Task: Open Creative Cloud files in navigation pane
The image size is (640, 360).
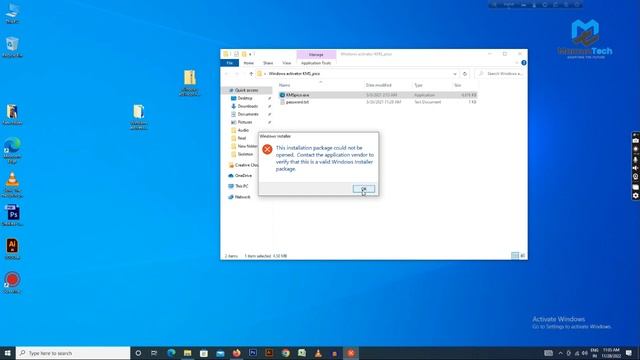Action: pyautogui.click(x=246, y=165)
